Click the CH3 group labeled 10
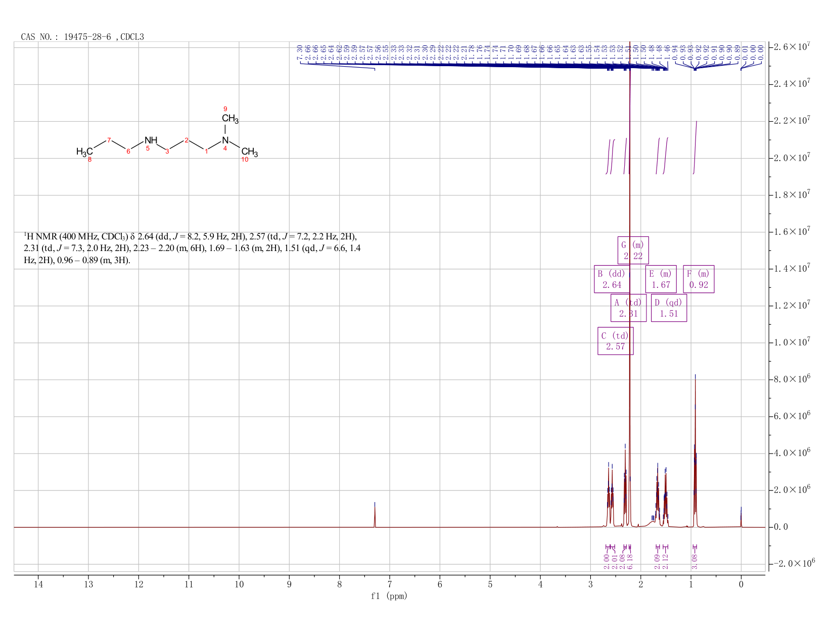Screen dimensions: 834x644 tap(250, 153)
